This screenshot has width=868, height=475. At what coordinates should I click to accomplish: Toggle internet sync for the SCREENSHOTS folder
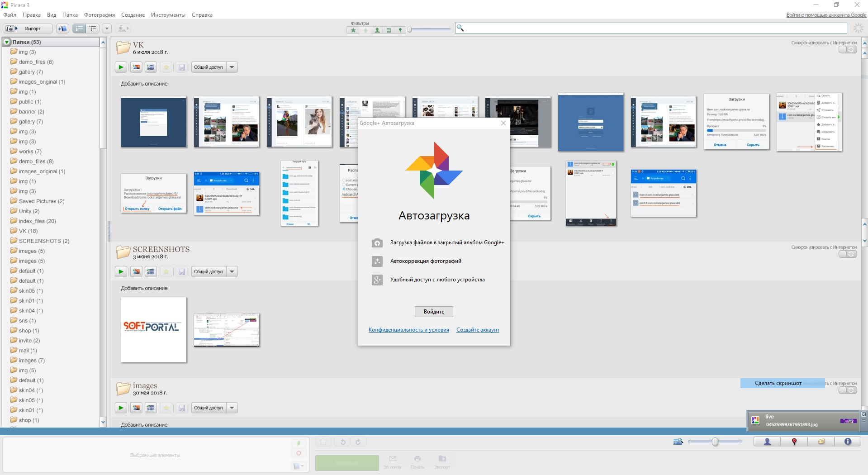click(847, 254)
